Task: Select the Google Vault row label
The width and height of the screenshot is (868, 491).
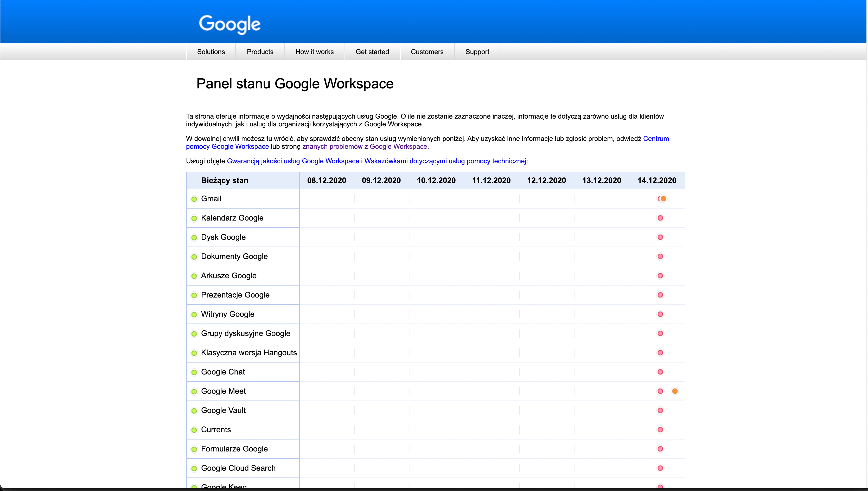Action: (x=223, y=410)
